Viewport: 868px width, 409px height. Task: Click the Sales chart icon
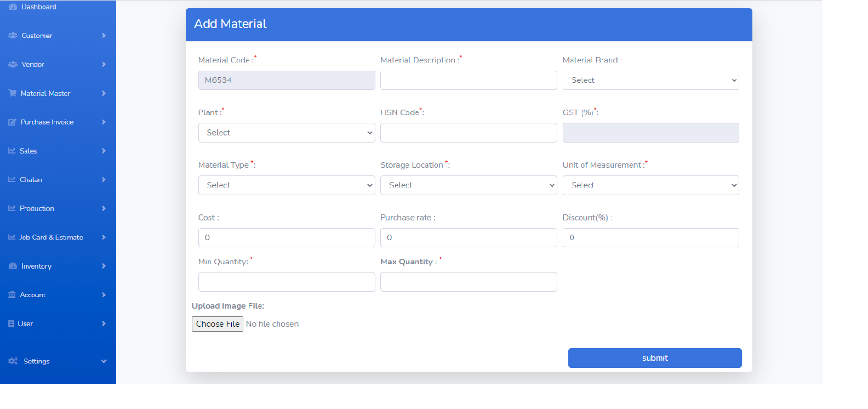(12, 151)
